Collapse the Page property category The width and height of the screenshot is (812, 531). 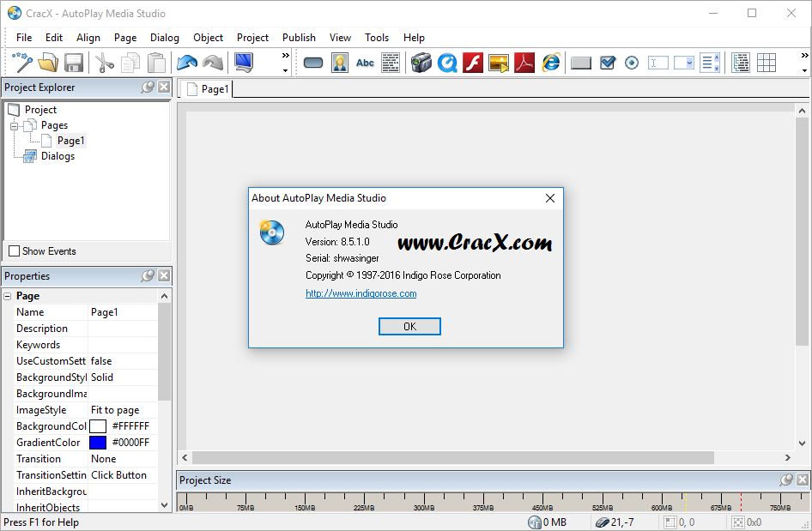7,296
